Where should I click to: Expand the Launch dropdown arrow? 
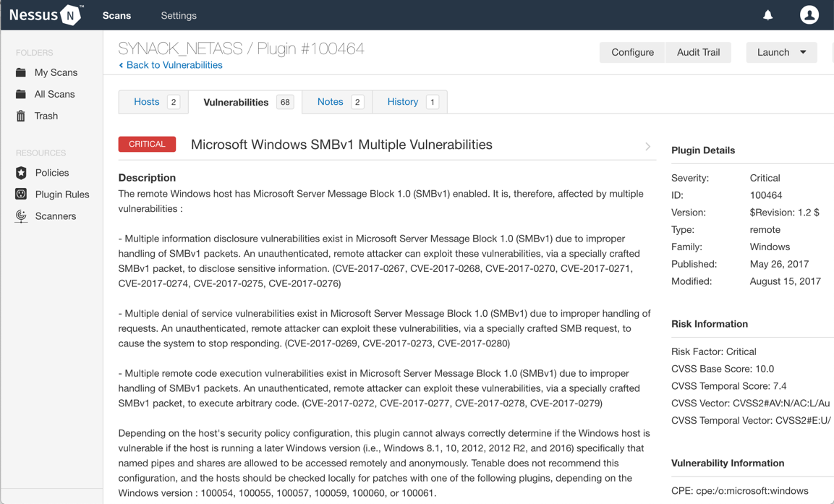(x=803, y=52)
